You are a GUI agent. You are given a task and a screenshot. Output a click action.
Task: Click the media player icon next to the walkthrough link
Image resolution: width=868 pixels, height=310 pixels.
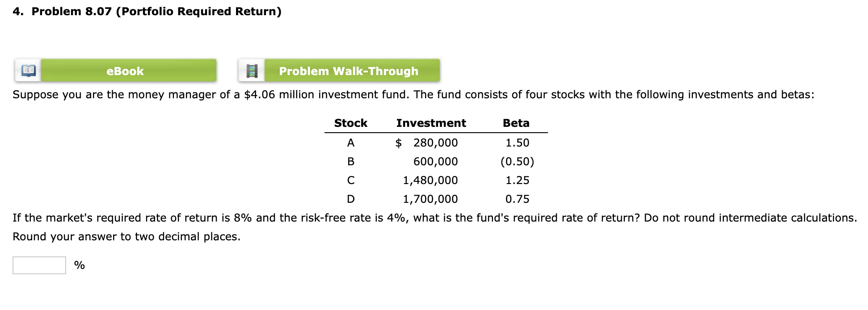[253, 70]
